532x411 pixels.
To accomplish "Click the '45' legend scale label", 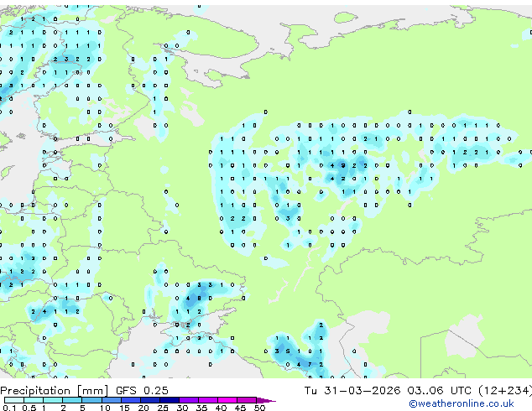I will click(x=240, y=408).
